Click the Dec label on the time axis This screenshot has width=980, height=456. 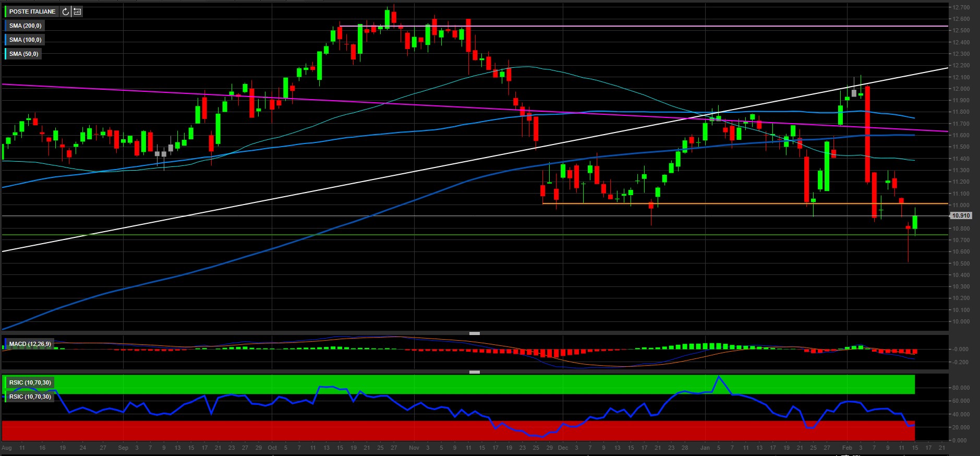[x=563, y=448]
